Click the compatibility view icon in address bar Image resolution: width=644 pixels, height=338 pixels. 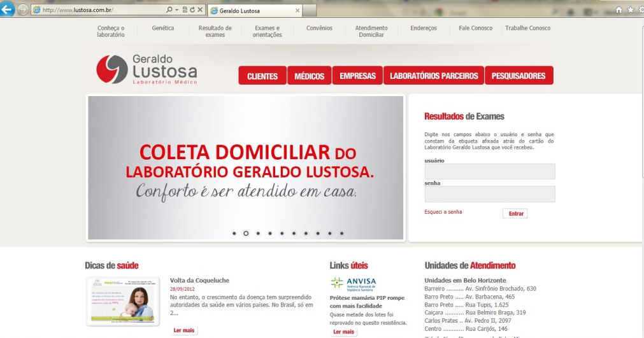(185, 10)
